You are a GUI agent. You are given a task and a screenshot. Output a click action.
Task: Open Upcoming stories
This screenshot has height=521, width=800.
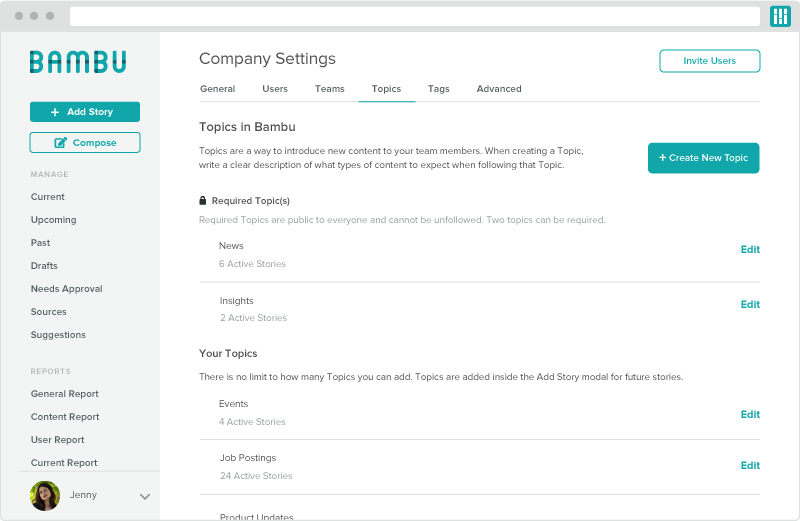click(x=54, y=219)
